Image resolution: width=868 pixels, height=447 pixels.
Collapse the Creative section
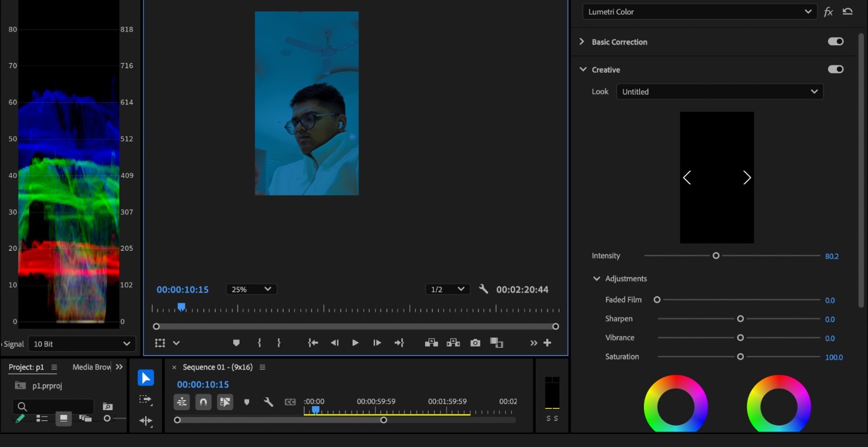(x=583, y=70)
